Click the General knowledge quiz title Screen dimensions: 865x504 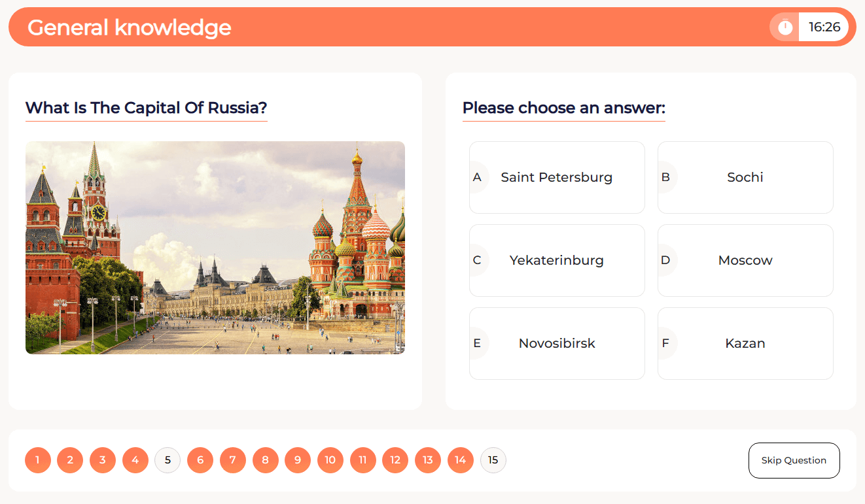click(x=130, y=27)
